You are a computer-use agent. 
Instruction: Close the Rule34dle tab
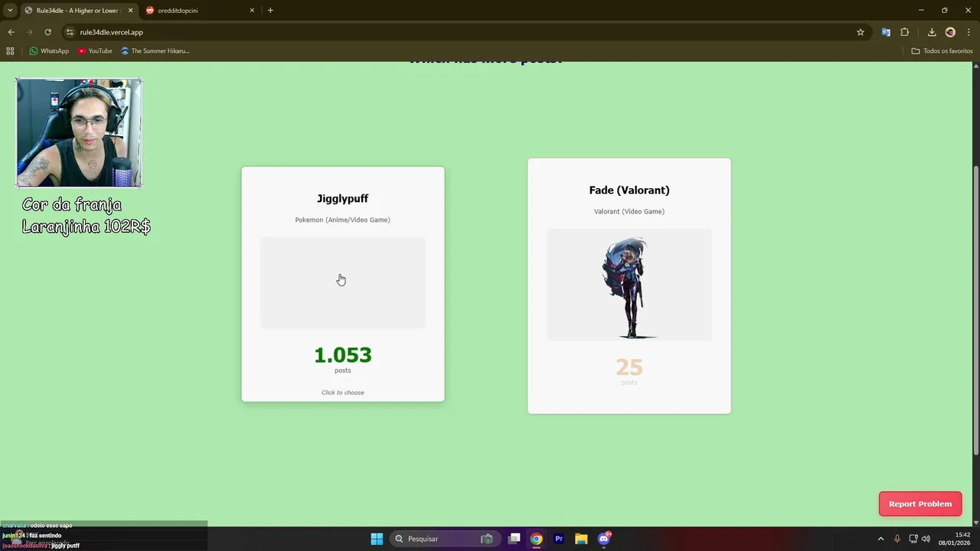pyautogui.click(x=130, y=10)
